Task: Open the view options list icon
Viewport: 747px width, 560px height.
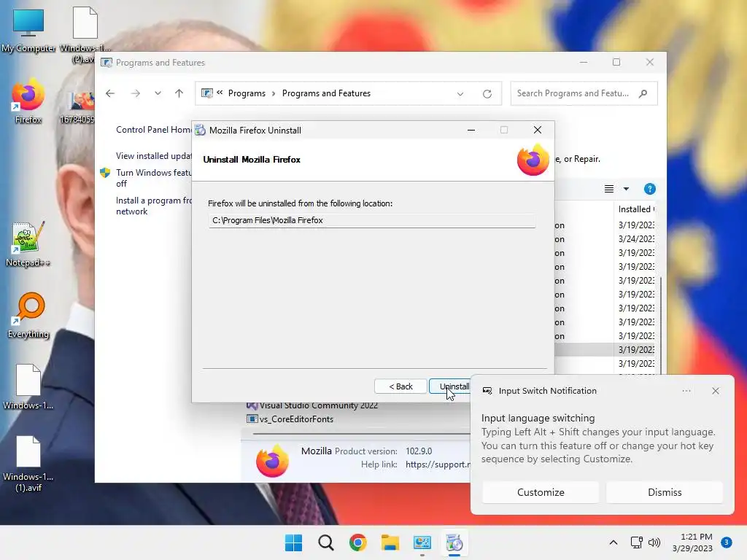Action: (609, 189)
